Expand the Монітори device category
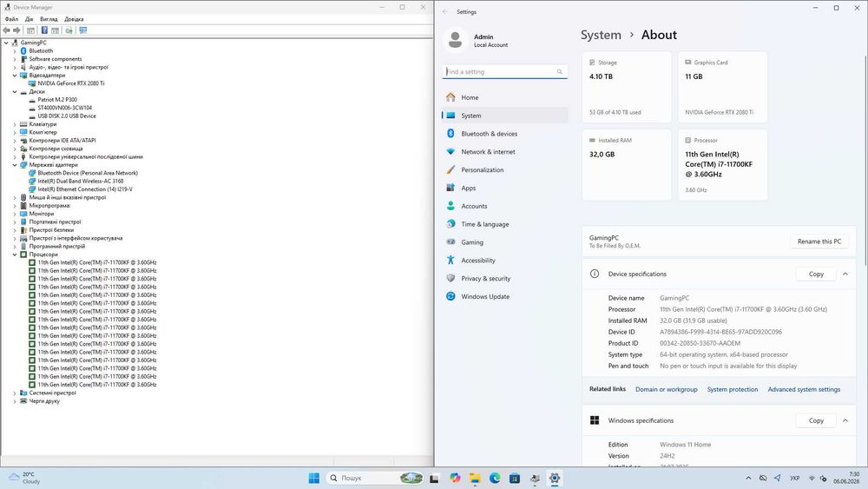The image size is (868, 489). pos(15,214)
